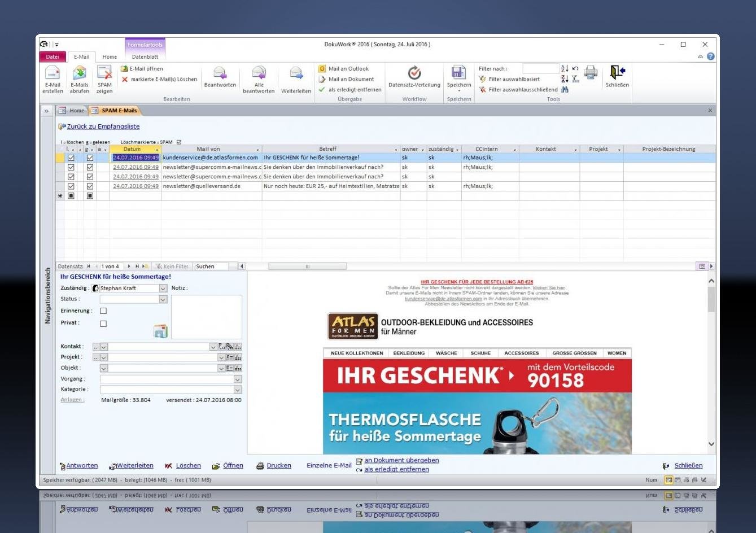Viewport: 756px width, 533px height.
Task: Open the owner column filter arrow
Action: pos(423,150)
